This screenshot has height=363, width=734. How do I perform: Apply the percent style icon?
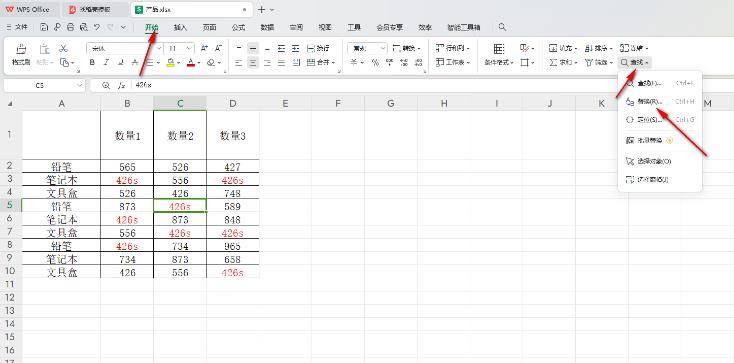[375, 62]
